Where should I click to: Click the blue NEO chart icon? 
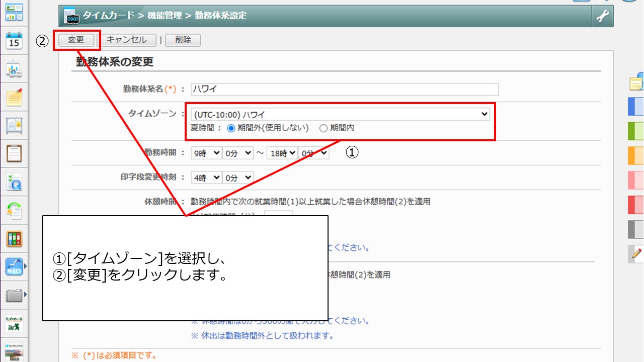(14, 266)
